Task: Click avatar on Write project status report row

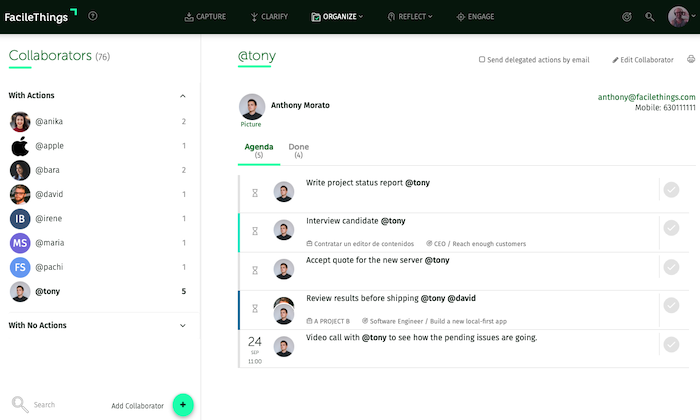Action: (x=283, y=192)
